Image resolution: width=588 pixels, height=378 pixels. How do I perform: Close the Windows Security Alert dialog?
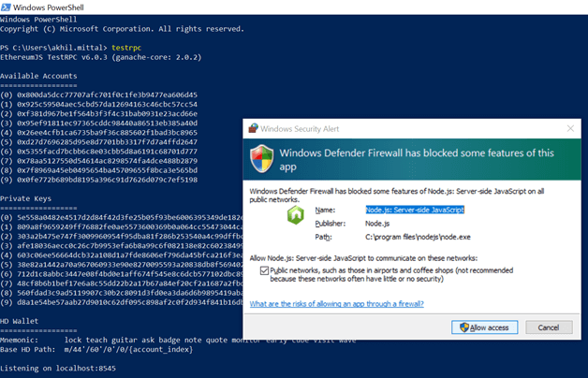(x=570, y=128)
